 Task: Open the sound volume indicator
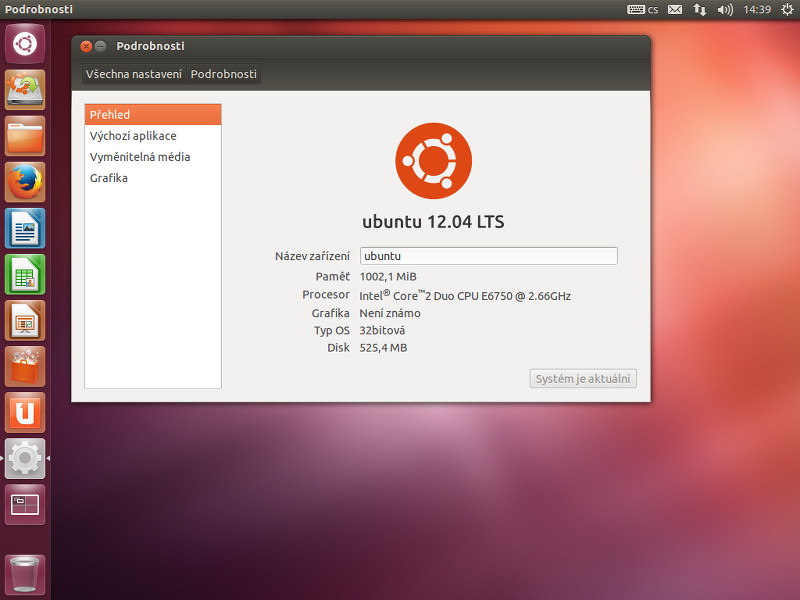coord(724,9)
